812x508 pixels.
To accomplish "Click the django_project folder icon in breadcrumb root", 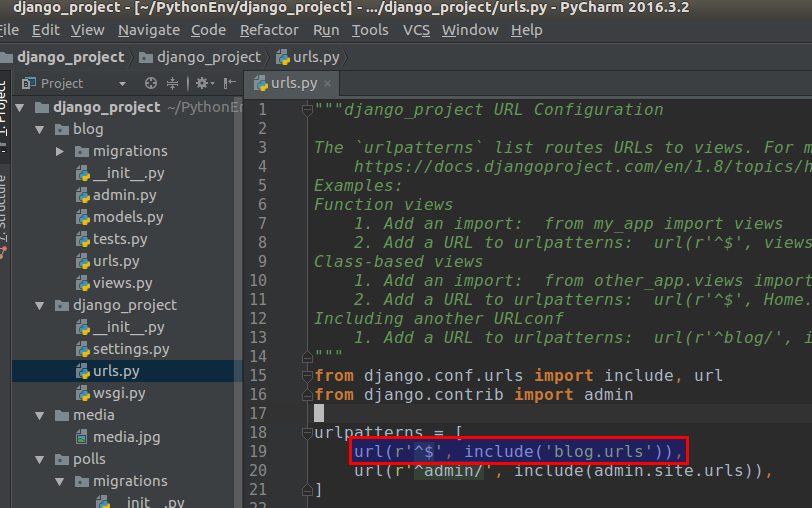I will [x=8, y=57].
